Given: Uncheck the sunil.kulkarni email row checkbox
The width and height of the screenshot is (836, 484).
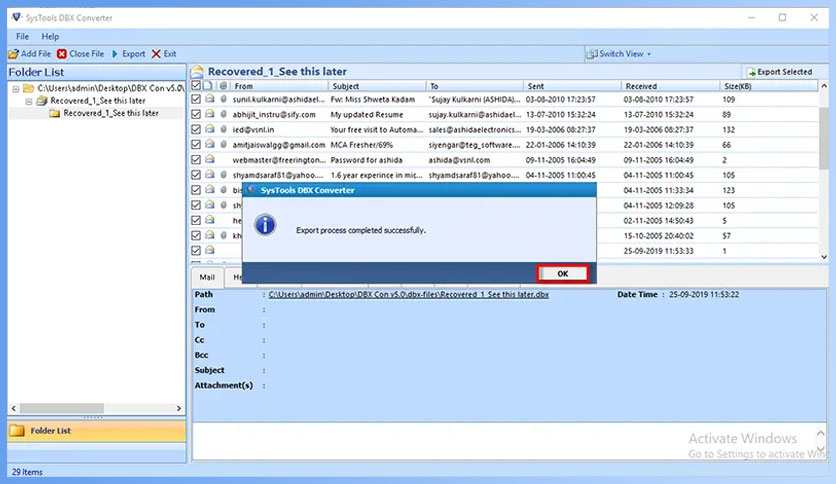Looking at the screenshot, I should pyautogui.click(x=196, y=99).
